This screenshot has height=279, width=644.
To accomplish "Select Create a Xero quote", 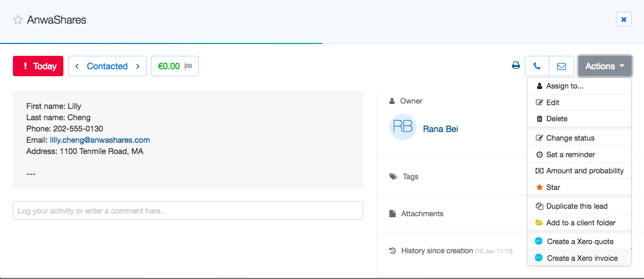I will pyautogui.click(x=579, y=241).
